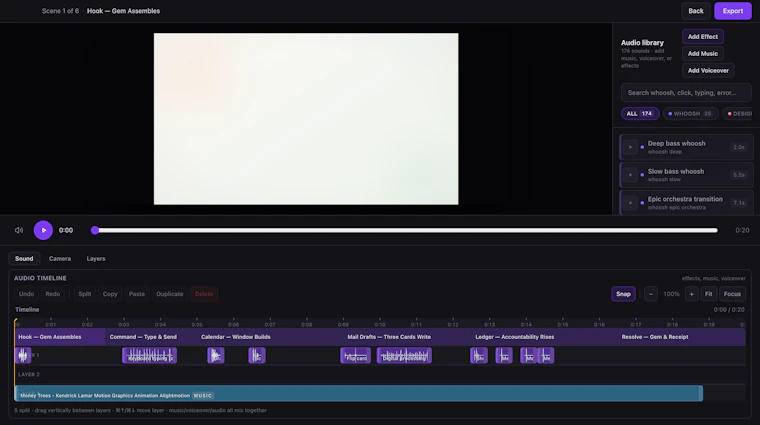760x425 pixels.
Task: Zoom in the timeline with plus
Action: tap(692, 294)
